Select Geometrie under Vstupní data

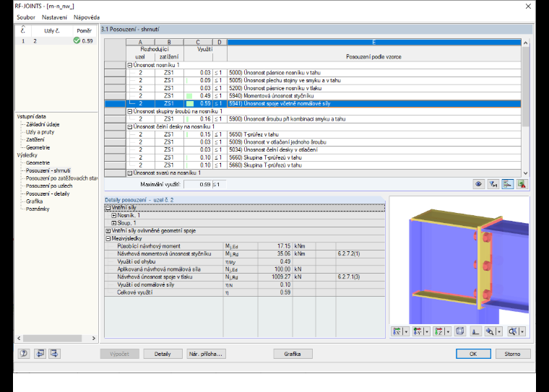(38, 147)
